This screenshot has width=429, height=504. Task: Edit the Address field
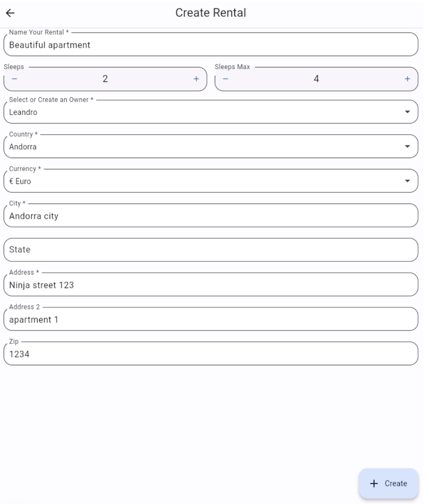pos(210,285)
